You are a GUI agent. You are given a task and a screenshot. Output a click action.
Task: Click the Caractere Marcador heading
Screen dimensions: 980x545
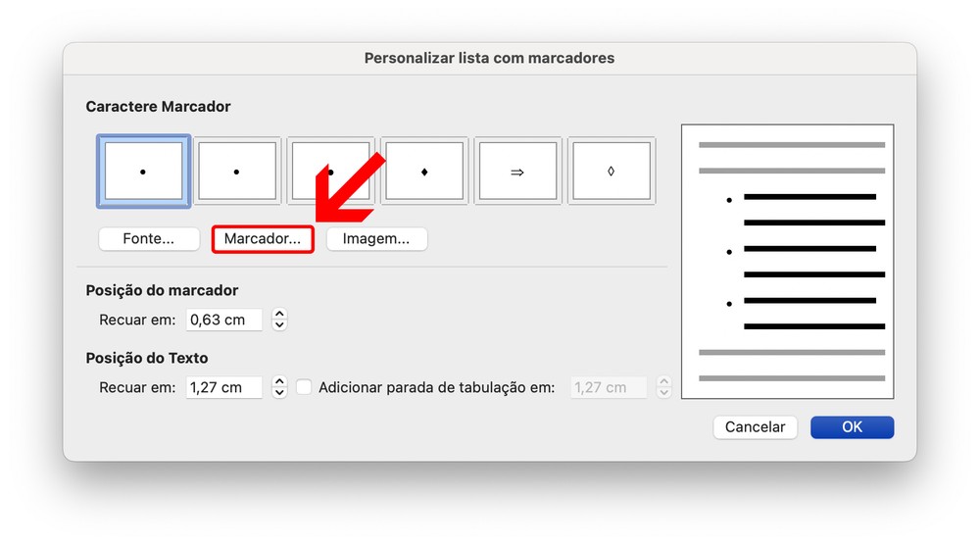click(x=158, y=106)
